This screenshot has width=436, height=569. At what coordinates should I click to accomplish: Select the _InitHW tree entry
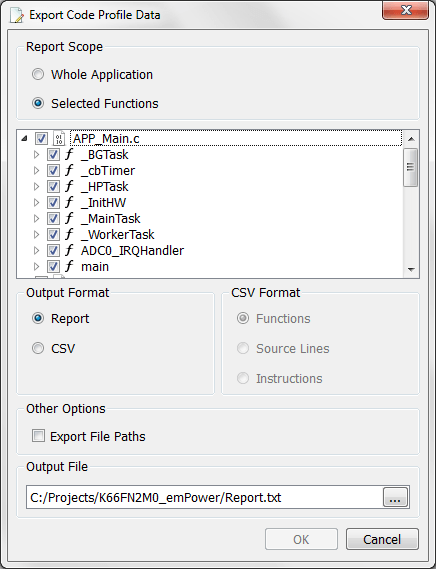(x=103, y=202)
